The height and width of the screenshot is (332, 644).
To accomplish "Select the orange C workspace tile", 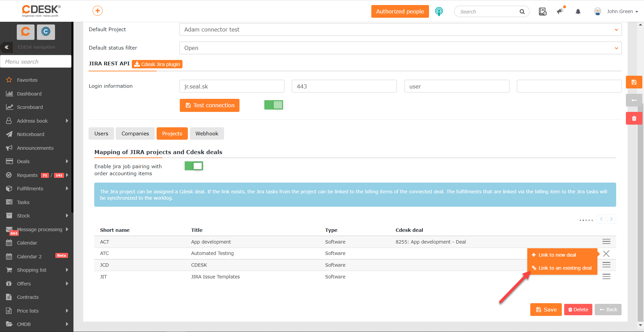I will coord(25,32).
